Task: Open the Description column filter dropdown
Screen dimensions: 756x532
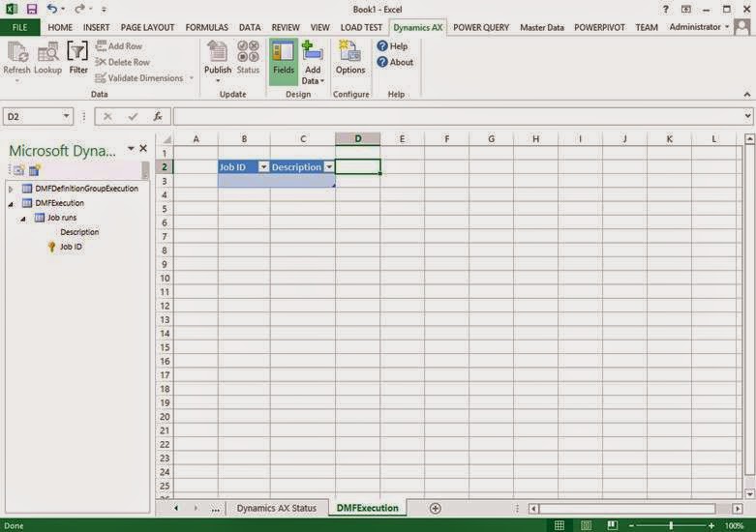Action: pyautogui.click(x=329, y=167)
